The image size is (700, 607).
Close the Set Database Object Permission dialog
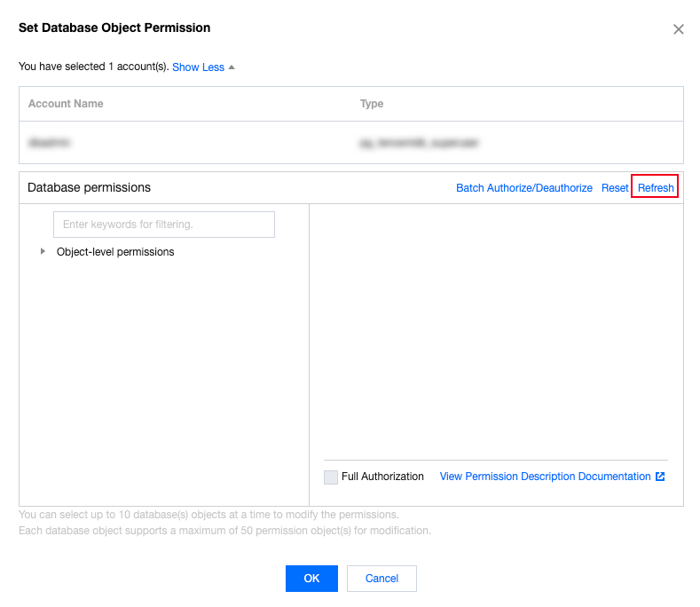[x=678, y=29]
